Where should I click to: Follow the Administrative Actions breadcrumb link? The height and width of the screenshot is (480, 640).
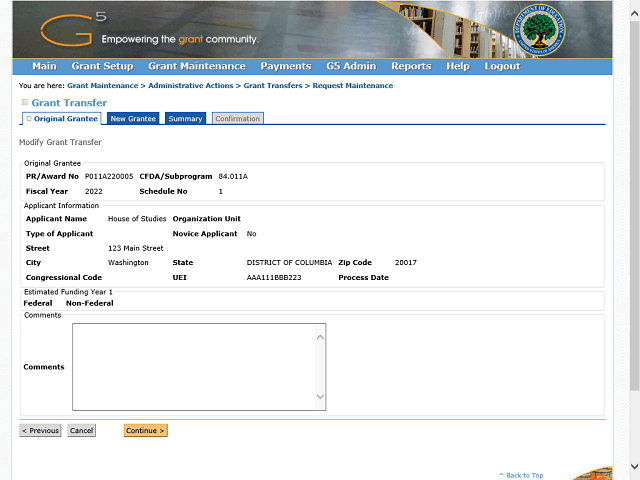pos(191,86)
